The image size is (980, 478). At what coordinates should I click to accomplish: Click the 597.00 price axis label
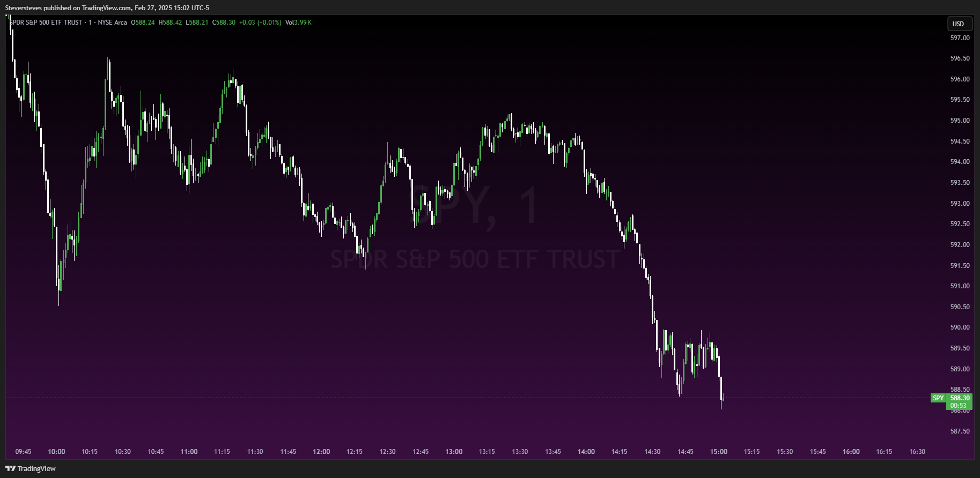960,38
